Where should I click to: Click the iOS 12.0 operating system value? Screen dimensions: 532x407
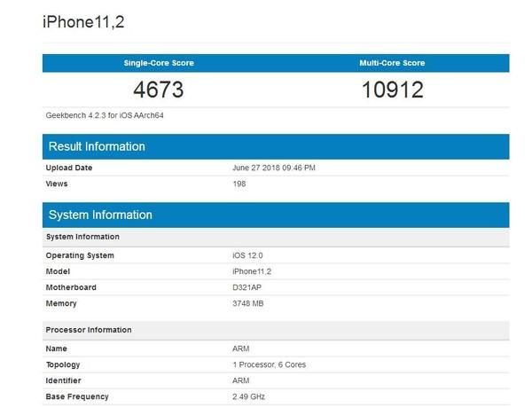point(248,255)
